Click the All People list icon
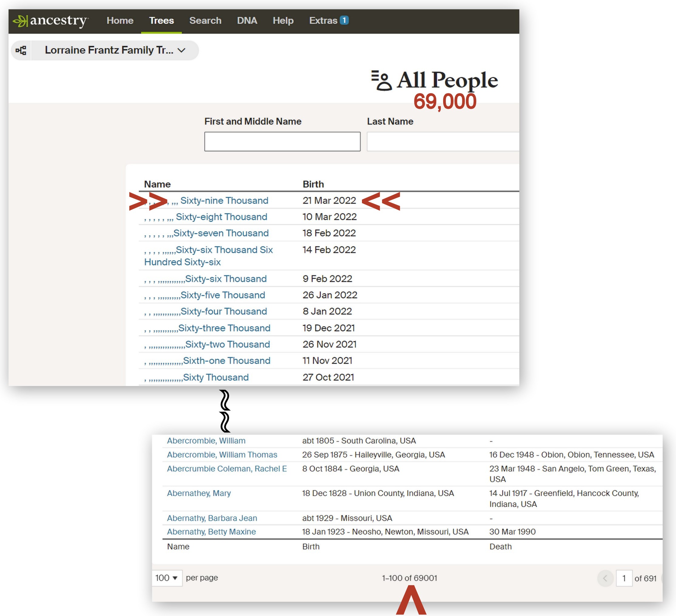Viewport: 676px width, 616px height. (x=381, y=80)
